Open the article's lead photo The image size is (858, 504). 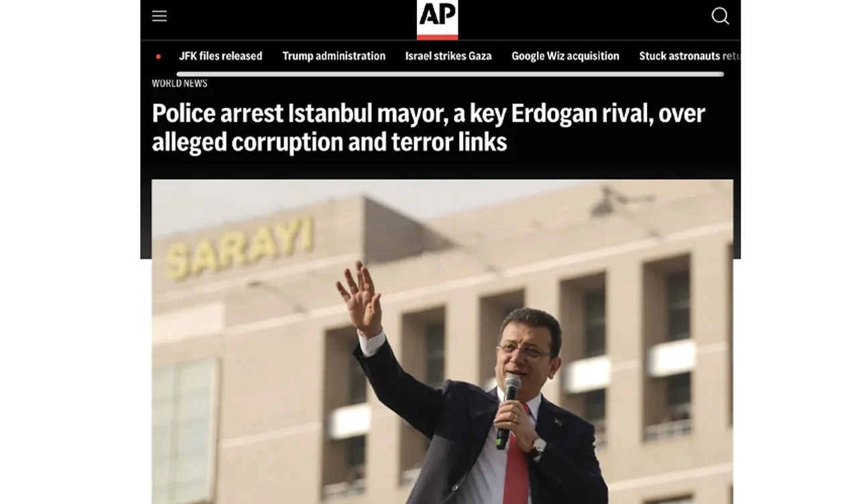point(442,342)
